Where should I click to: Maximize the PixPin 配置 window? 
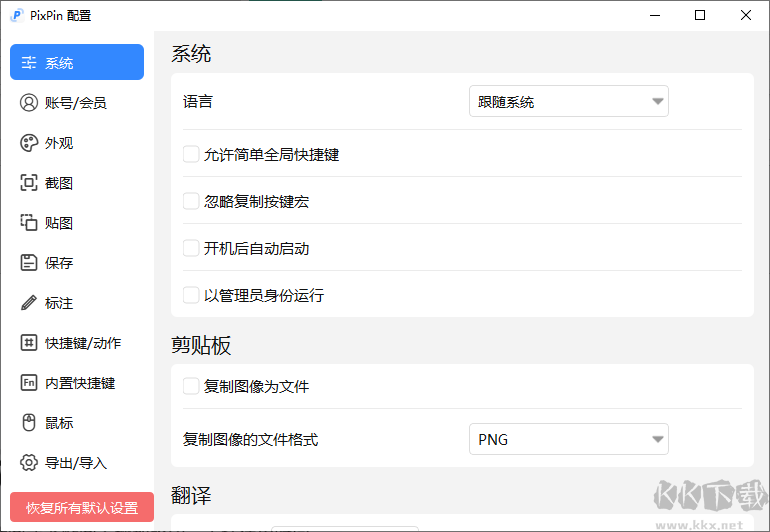click(700, 15)
